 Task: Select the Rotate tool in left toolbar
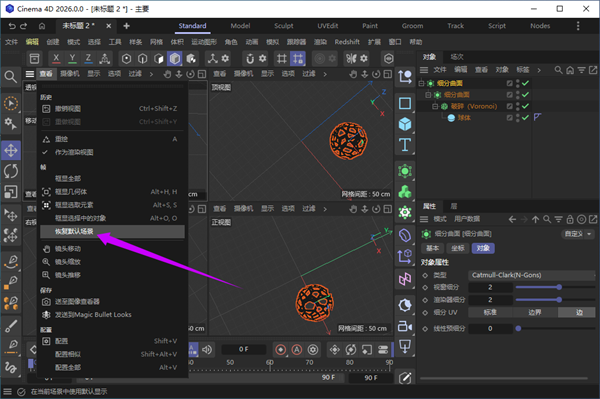click(x=11, y=171)
